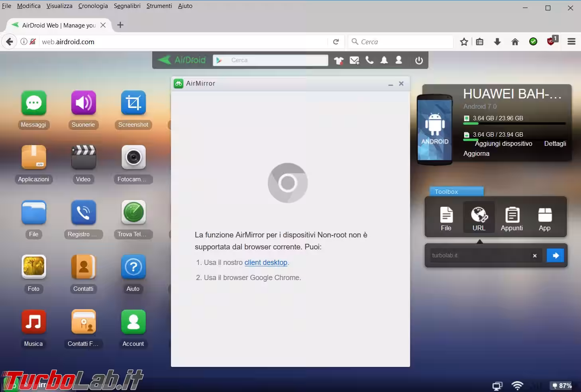Click the phone call icon in AirDroid bar

click(x=369, y=60)
